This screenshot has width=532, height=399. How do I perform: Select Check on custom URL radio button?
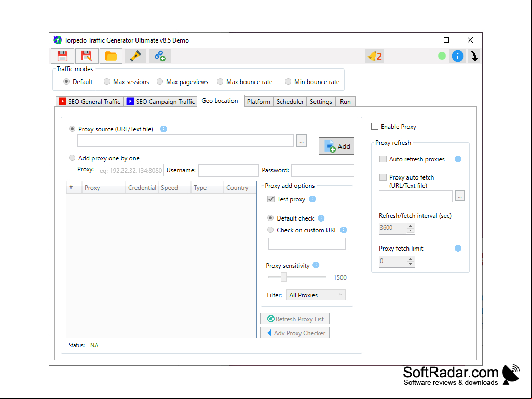point(270,230)
